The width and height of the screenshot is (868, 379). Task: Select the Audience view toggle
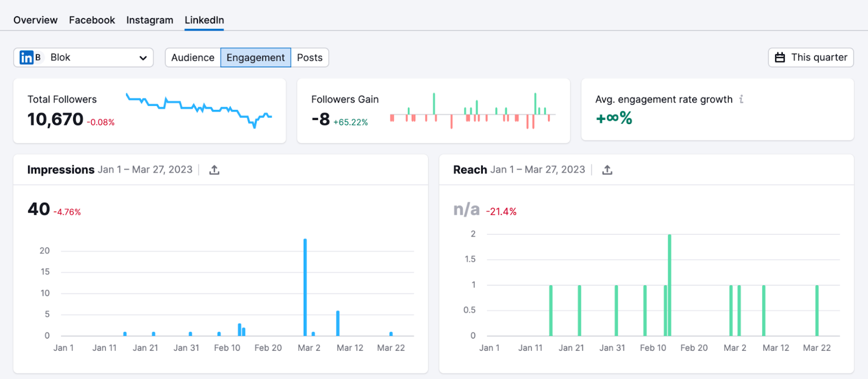click(x=193, y=57)
